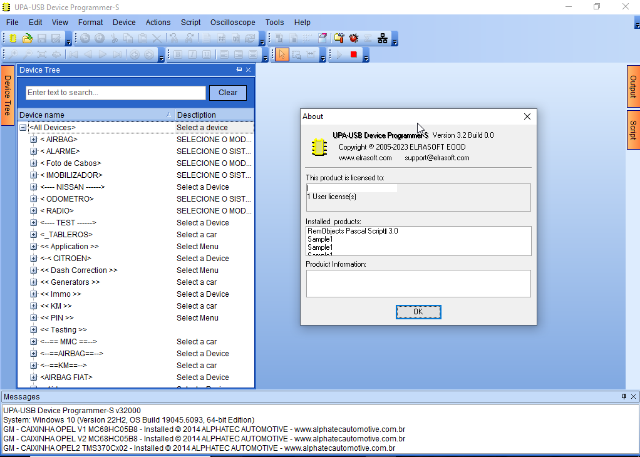Expand the << Immo >> tree node

click(x=33, y=294)
